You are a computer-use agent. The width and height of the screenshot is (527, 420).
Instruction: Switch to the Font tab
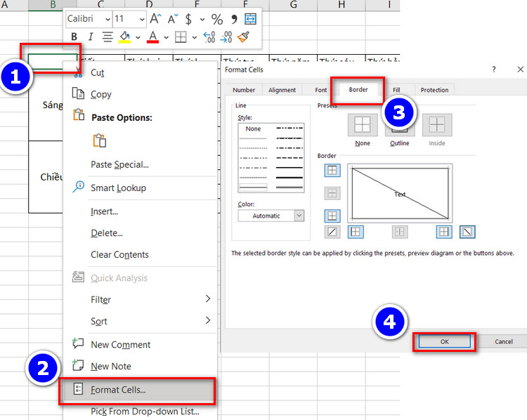click(321, 90)
